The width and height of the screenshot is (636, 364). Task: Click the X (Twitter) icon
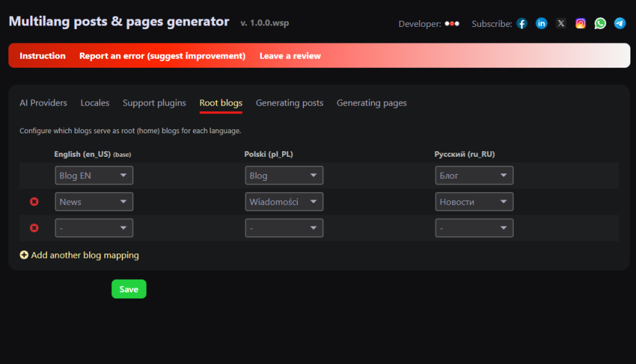[x=561, y=23]
